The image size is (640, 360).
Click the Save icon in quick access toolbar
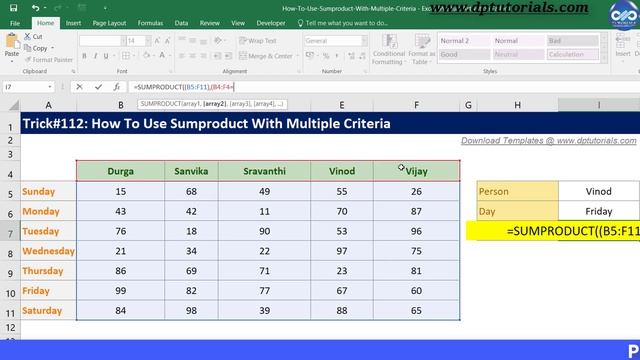click(13, 8)
